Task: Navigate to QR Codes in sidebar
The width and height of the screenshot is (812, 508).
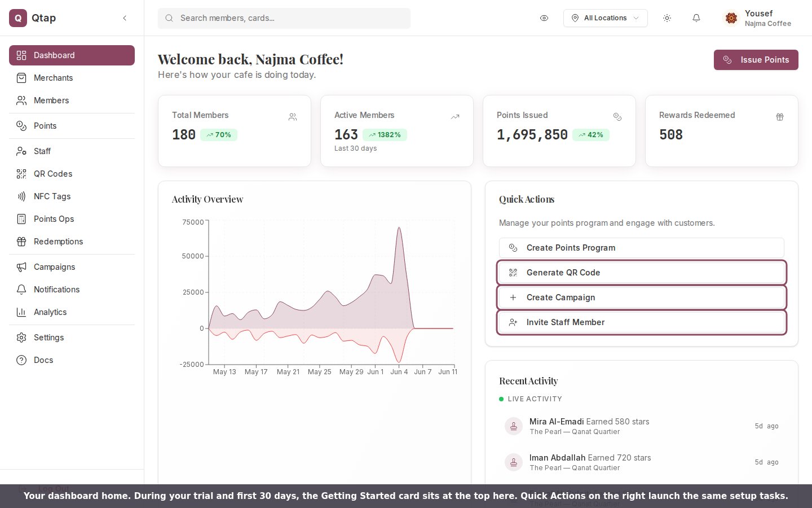Action: pos(72,174)
